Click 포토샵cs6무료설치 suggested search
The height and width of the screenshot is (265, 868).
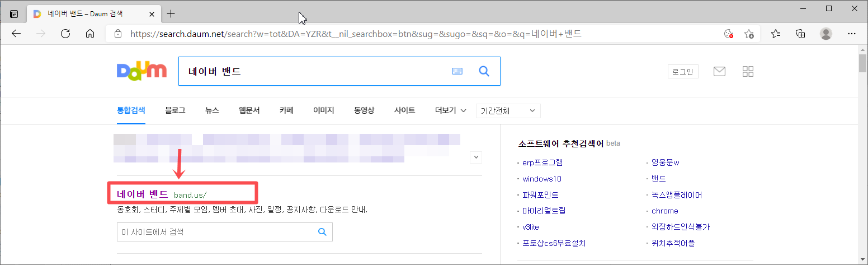pyautogui.click(x=554, y=243)
